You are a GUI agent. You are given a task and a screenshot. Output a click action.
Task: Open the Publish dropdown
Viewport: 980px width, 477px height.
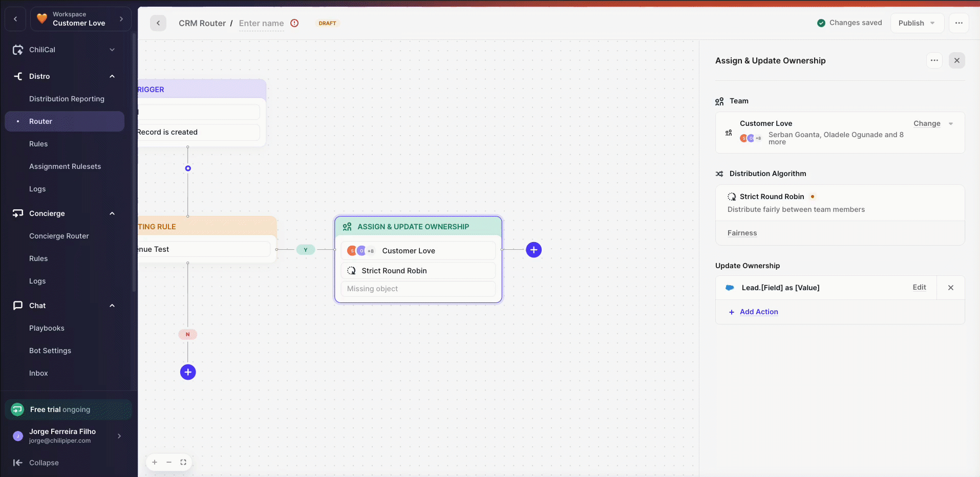point(917,23)
